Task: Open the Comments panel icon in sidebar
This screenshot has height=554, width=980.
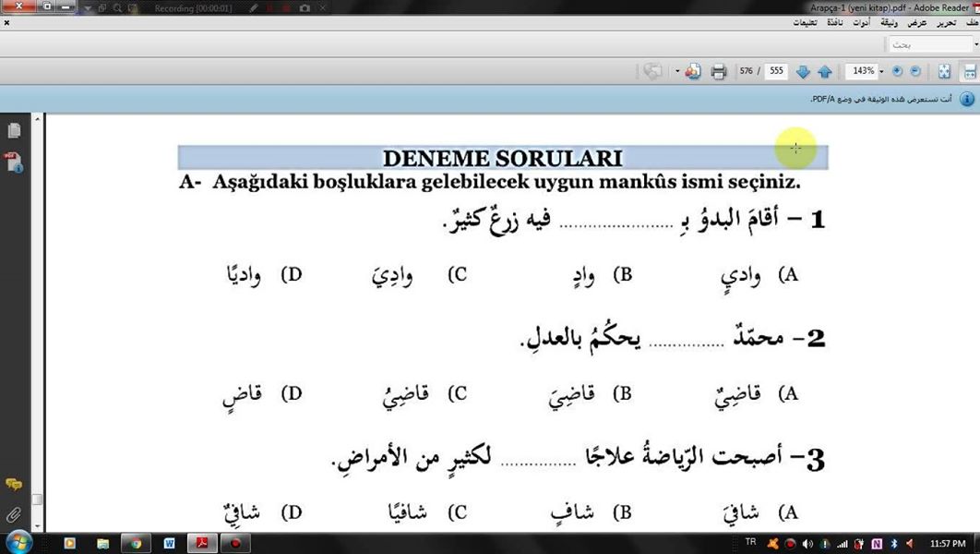Action: 14,485
